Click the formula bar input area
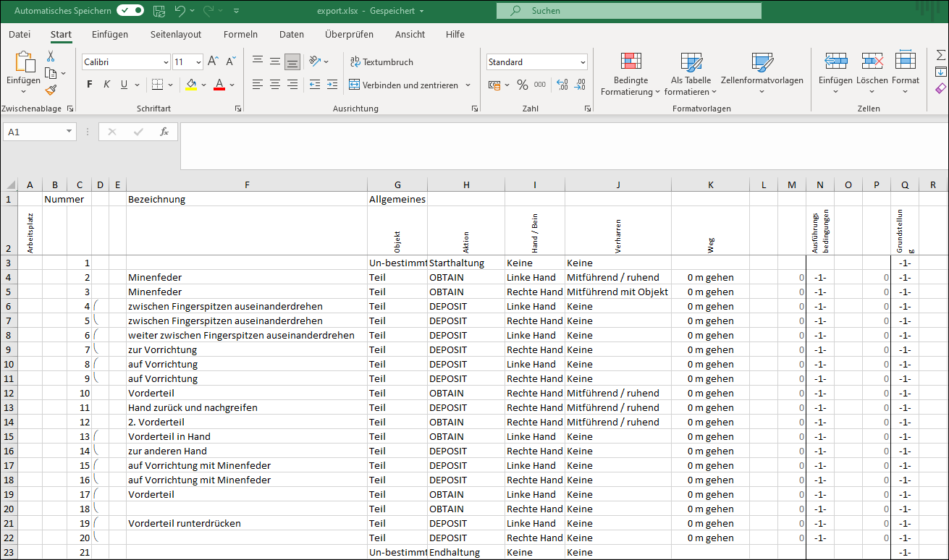Viewport: 949px width, 560px height. point(564,146)
